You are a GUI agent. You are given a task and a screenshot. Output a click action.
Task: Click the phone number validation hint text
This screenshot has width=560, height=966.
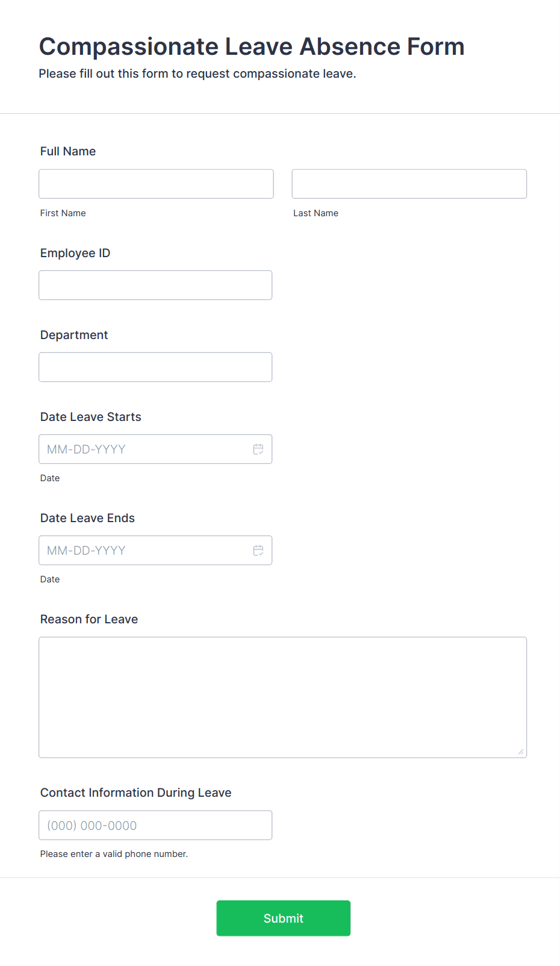tap(114, 853)
